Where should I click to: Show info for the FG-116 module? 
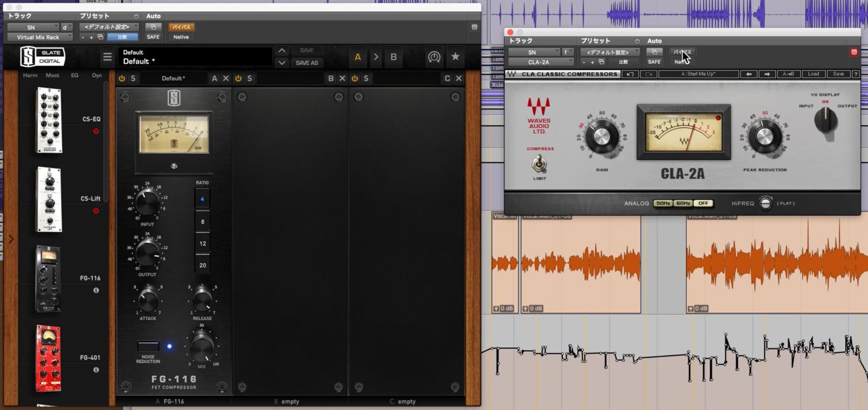tap(96, 290)
